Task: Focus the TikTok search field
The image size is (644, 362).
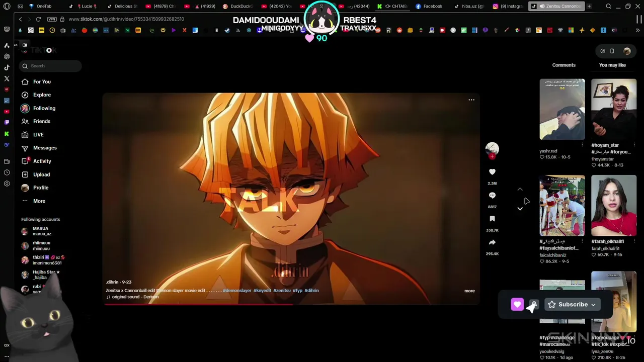Action: coord(50,66)
